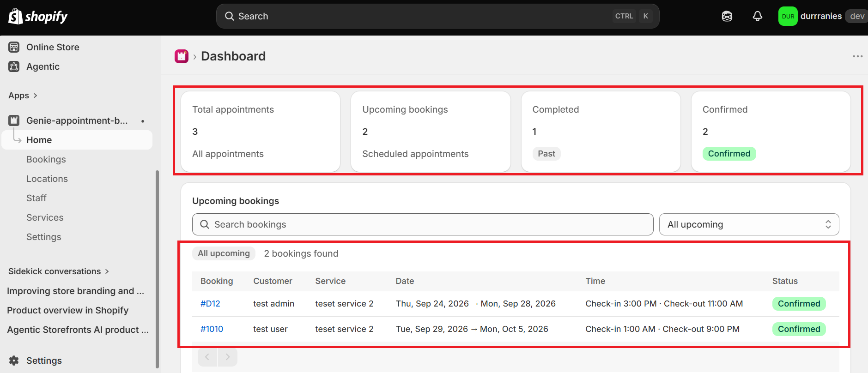Click the pink app icon beside Dashboard
Screen dimensions: 868x373
coord(182,56)
